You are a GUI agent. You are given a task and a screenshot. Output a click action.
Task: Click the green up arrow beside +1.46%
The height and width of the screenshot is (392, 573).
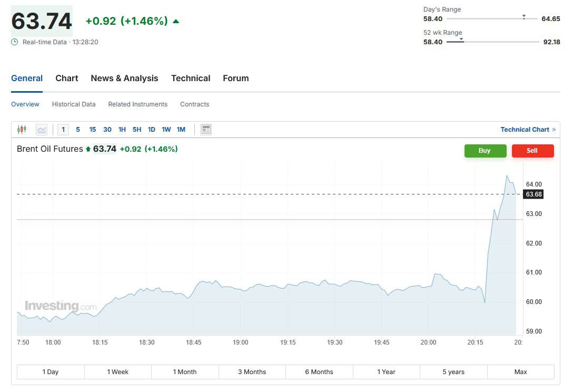(x=176, y=22)
